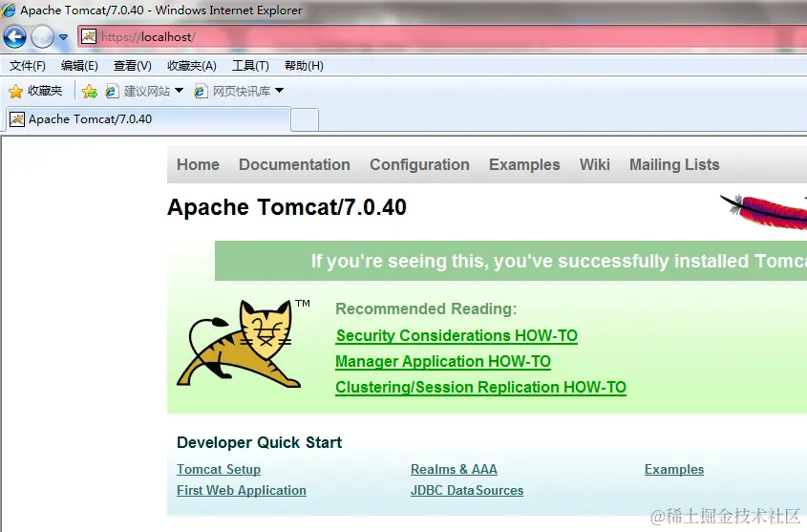The image size is (807, 532).
Task: Click the blue Back arrow button
Action: coord(14,37)
